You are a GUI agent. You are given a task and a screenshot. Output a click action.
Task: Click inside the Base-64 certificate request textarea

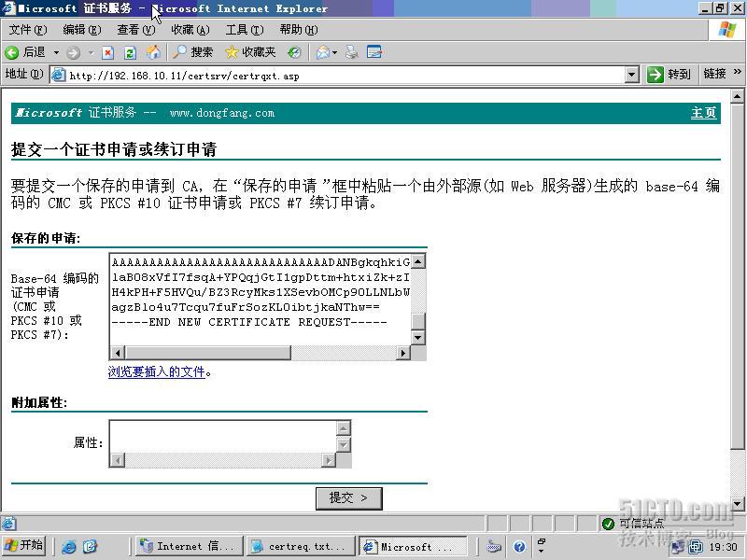[261, 300]
